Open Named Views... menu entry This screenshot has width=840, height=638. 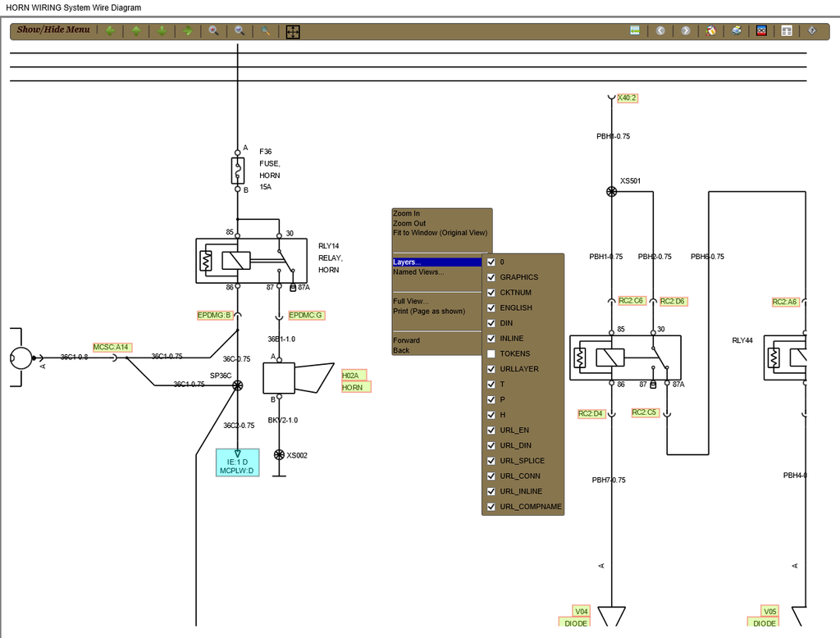418,272
